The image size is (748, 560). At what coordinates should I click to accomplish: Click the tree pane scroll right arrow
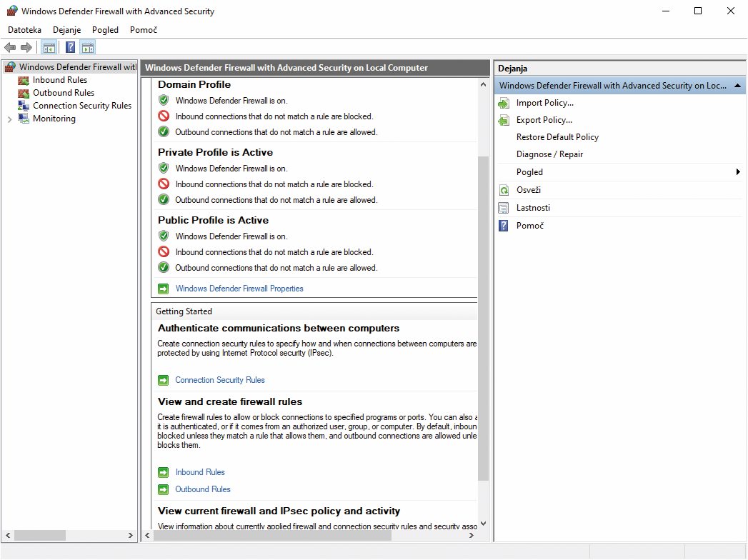[x=130, y=536]
